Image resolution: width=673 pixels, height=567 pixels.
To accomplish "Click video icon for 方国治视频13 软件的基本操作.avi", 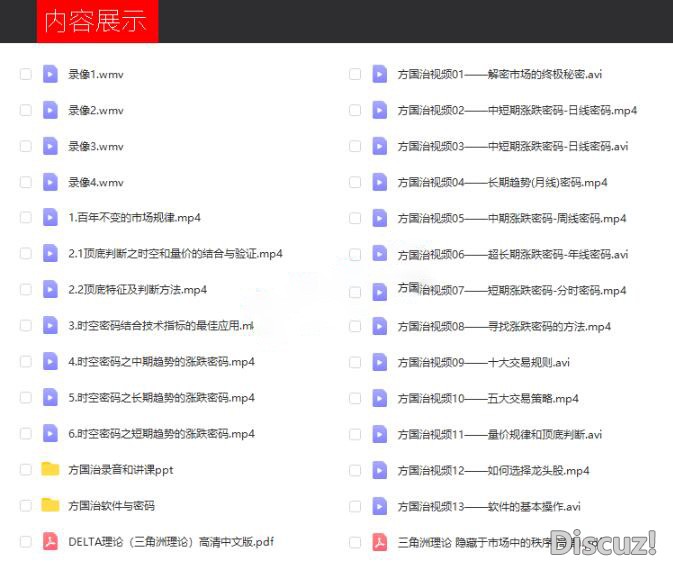I will [x=379, y=507].
